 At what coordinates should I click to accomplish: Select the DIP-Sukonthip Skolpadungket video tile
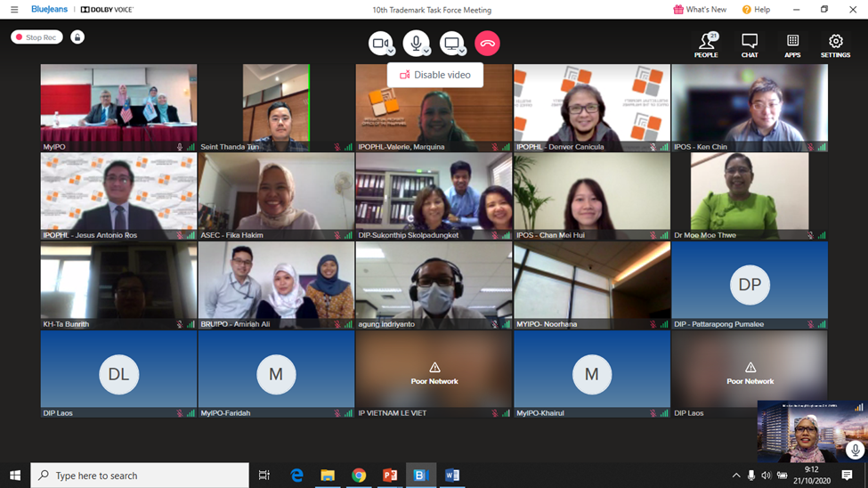(x=434, y=196)
